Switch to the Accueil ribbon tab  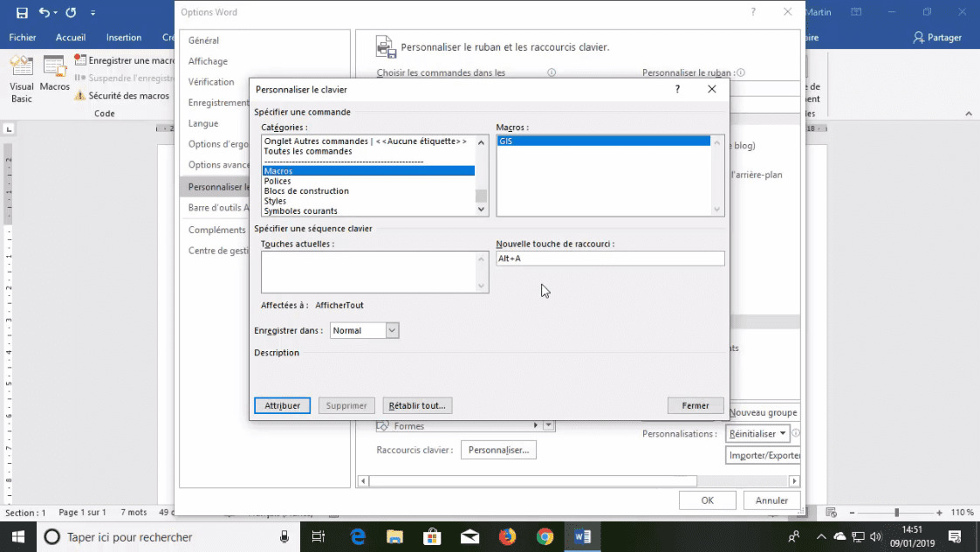click(x=71, y=38)
